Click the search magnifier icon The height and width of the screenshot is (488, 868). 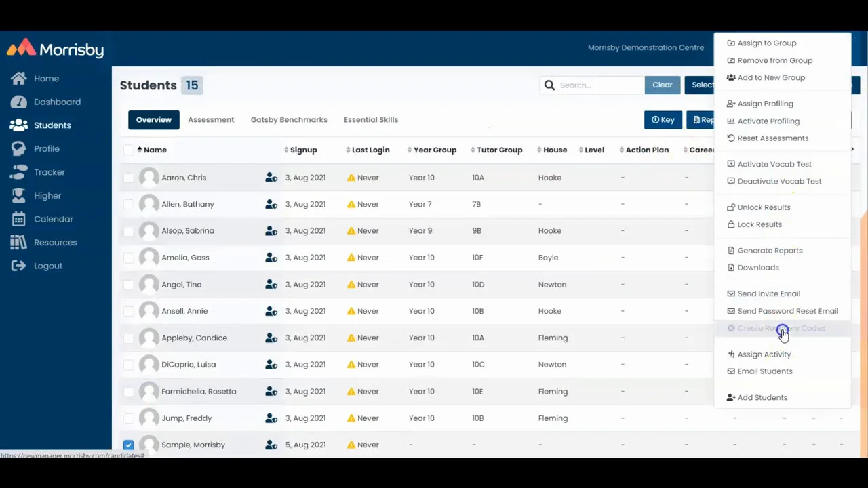pyautogui.click(x=550, y=85)
